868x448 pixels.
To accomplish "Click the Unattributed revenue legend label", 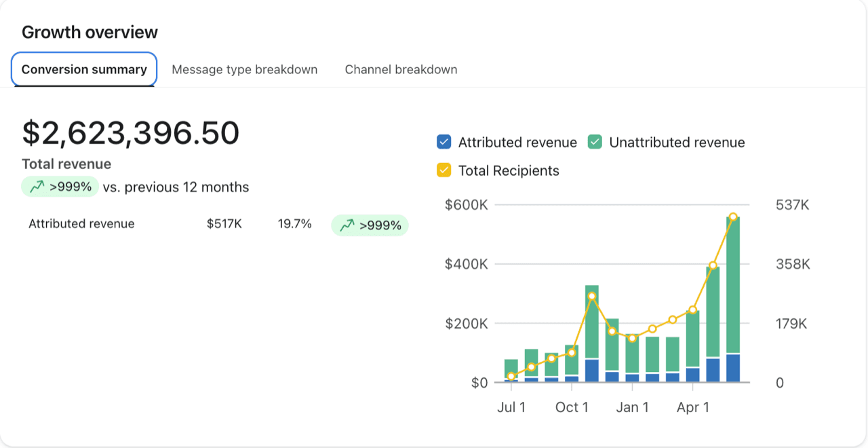I will pos(677,143).
